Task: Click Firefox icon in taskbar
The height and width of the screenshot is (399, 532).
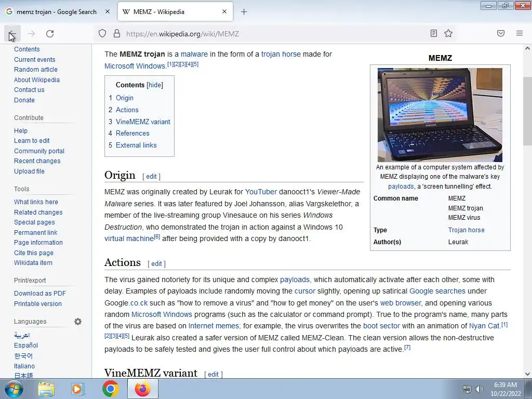Action: (142, 389)
